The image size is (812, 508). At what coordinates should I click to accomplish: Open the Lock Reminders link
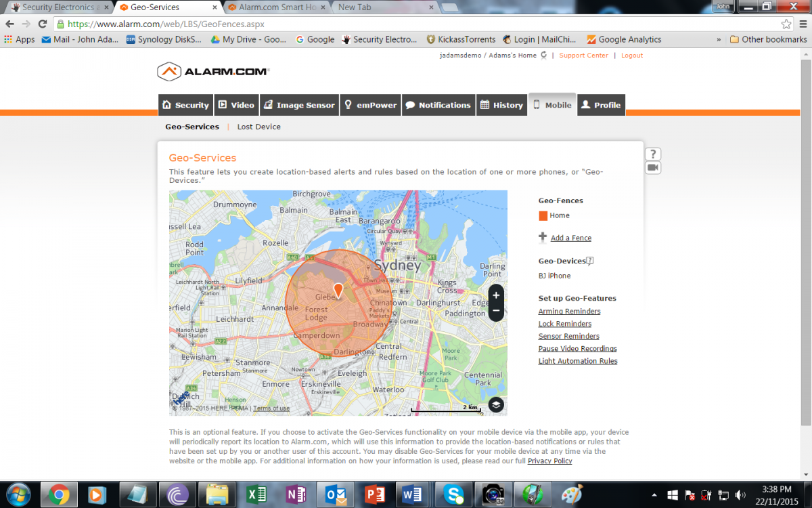pos(565,324)
